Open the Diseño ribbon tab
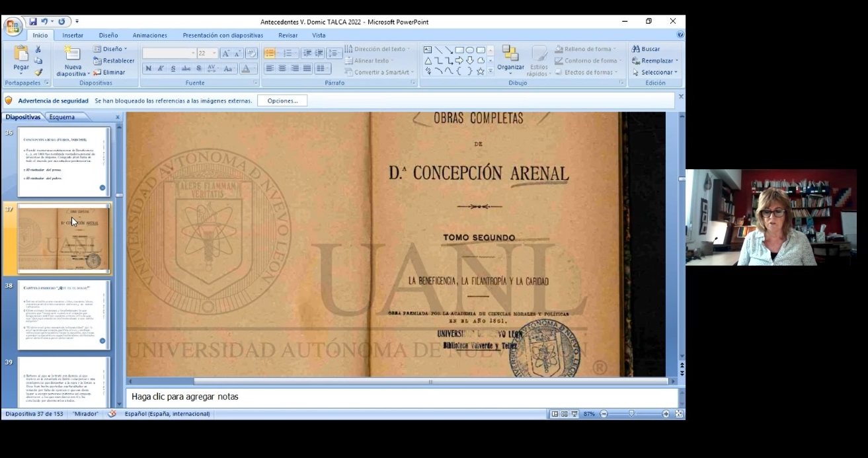Image resolution: width=868 pixels, height=458 pixels. (108, 35)
